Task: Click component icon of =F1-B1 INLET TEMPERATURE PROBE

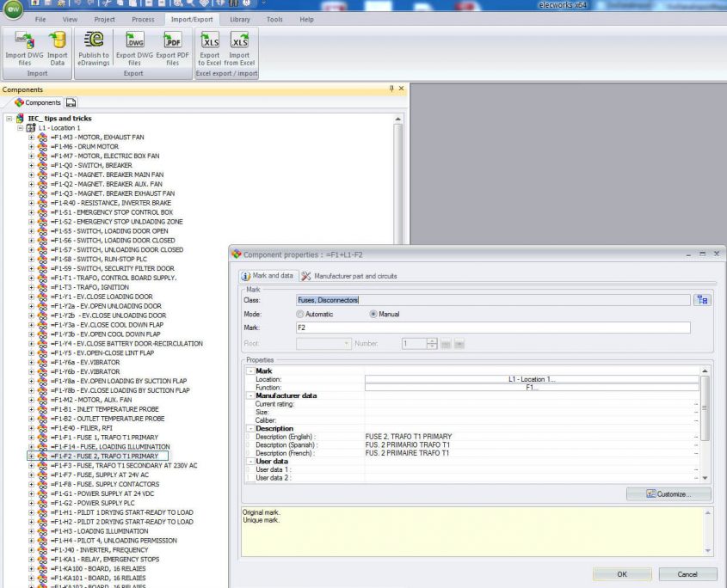Action: pyautogui.click(x=42, y=409)
